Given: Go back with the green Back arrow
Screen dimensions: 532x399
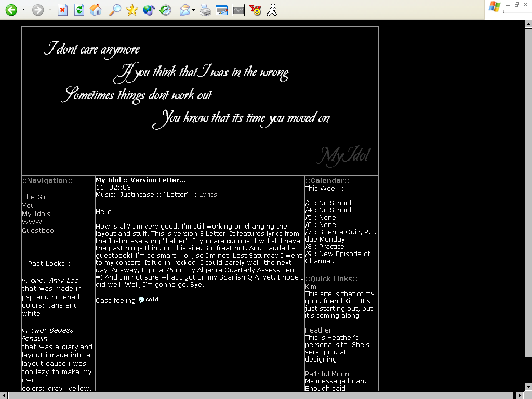Looking at the screenshot, I should coord(11,10).
